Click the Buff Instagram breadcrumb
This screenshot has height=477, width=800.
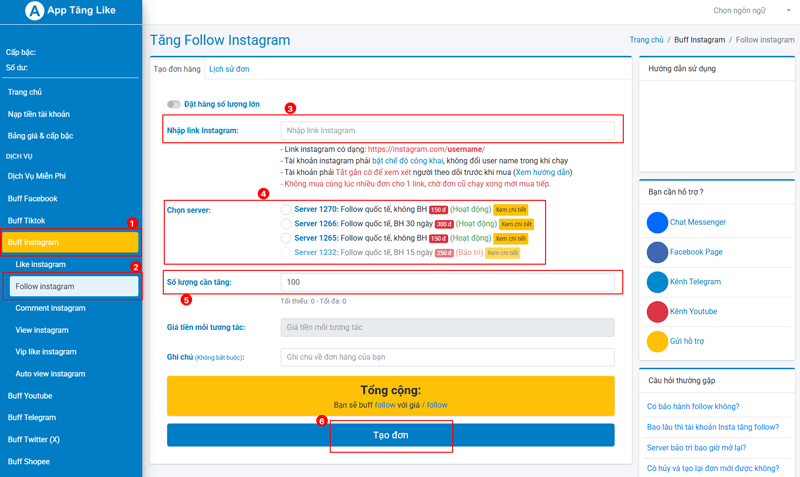(x=699, y=40)
